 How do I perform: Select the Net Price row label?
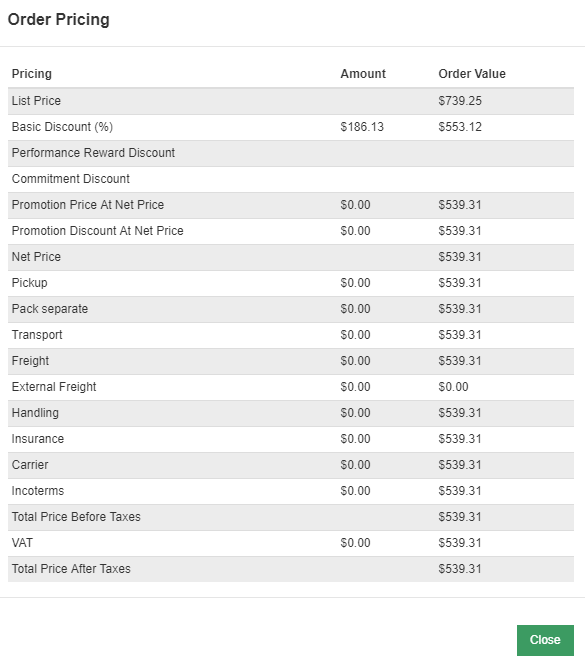pos(36,257)
